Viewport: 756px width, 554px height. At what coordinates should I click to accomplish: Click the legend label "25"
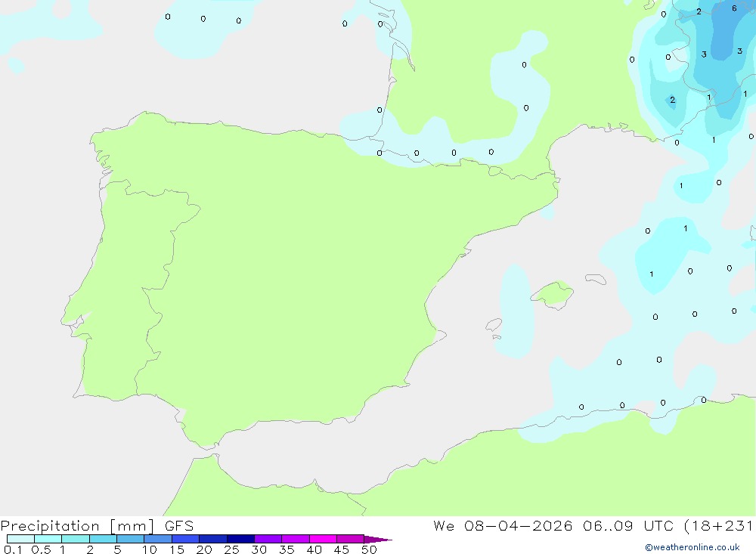(x=231, y=549)
